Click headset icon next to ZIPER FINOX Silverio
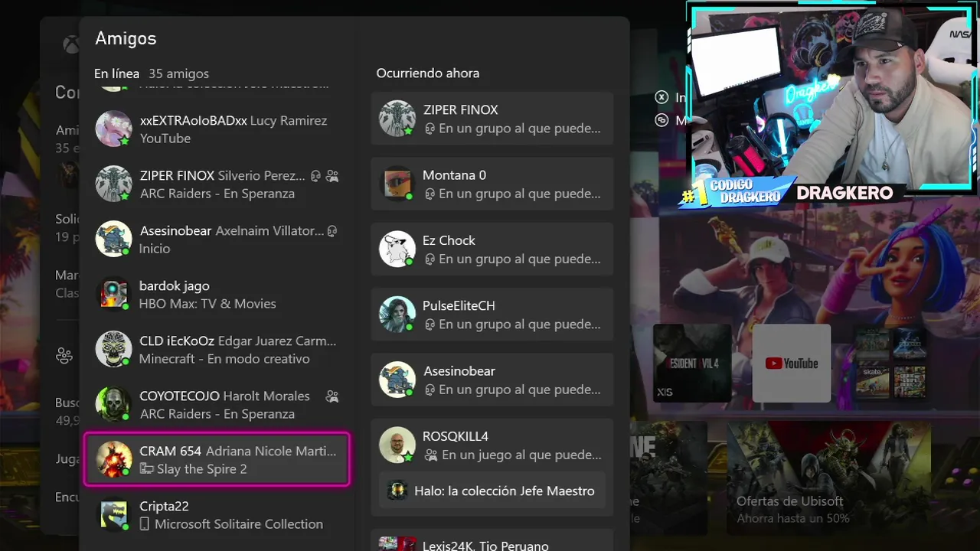The height and width of the screenshot is (551, 980). pyautogui.click(x=315, y=176)
